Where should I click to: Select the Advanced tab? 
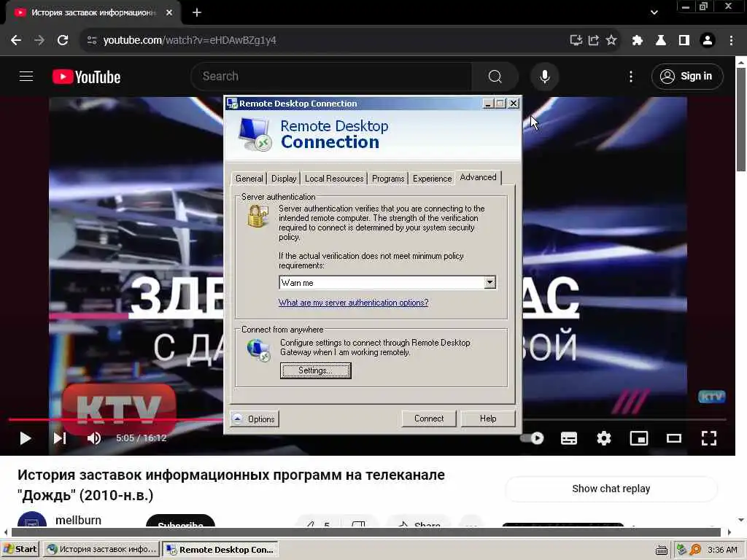tap(478, 177)
